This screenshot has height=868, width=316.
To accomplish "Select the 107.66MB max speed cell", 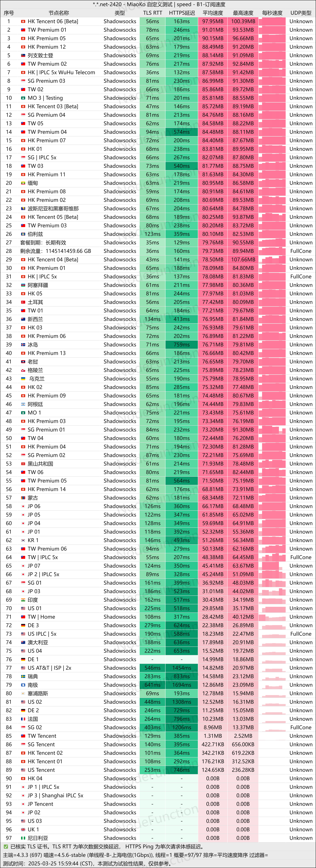I will click(243, 259).
